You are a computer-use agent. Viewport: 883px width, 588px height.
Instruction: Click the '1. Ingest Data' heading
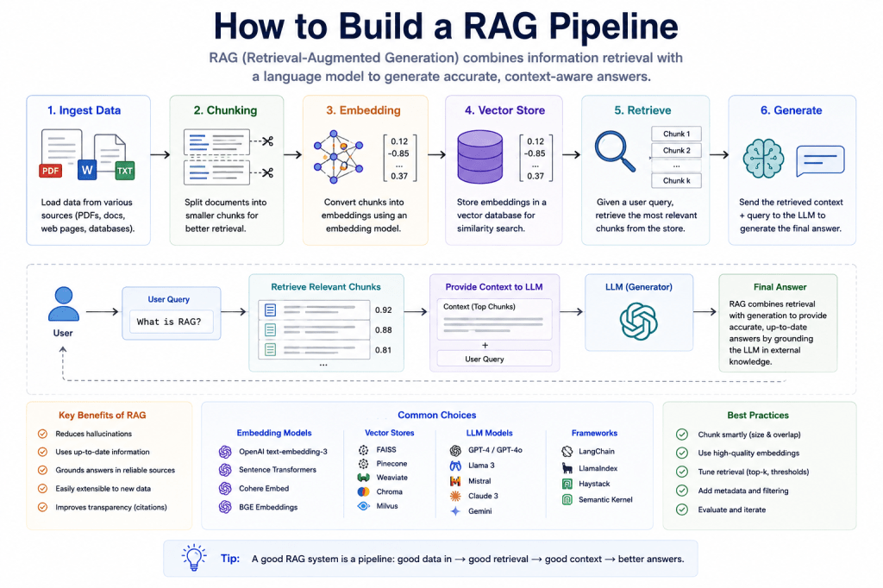[x=84, y=110]
